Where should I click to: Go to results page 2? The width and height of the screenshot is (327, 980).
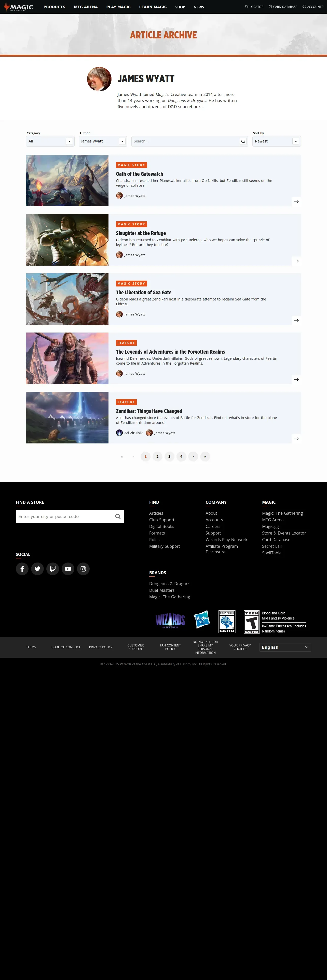[157, 456]
